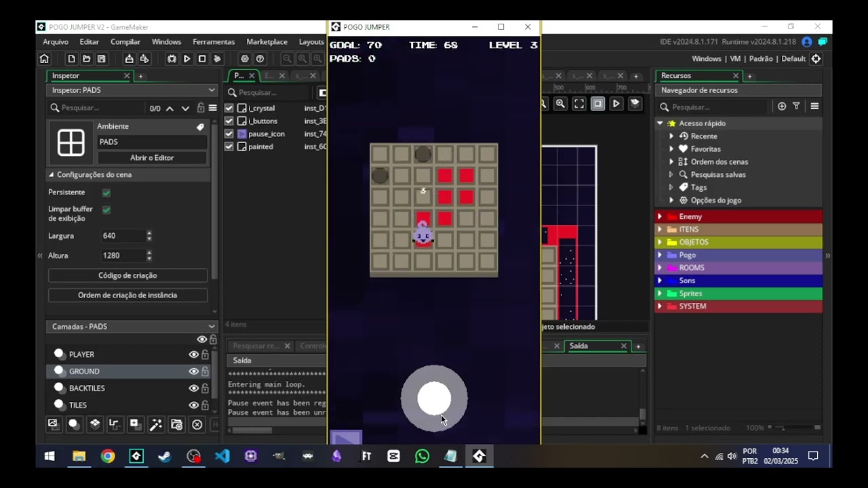Create new path layer in Camadas
The width and height of the screenshot is (868, 488).
coord(114,424)
